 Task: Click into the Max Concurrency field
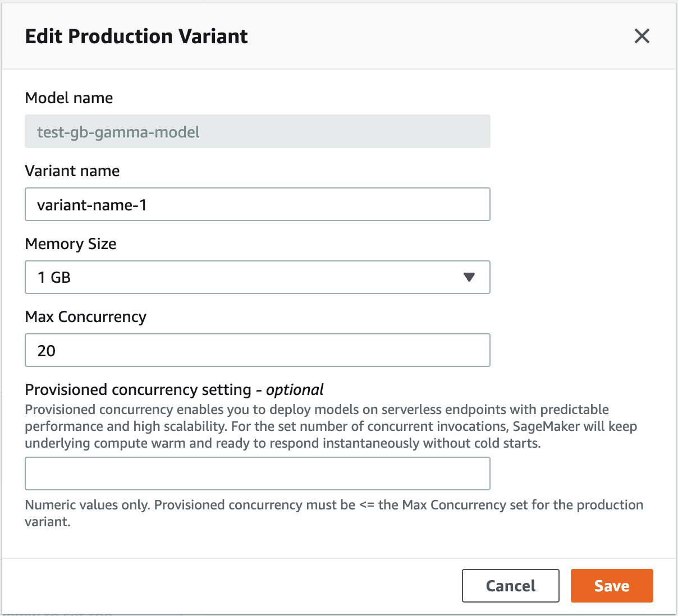coord(258,350)
